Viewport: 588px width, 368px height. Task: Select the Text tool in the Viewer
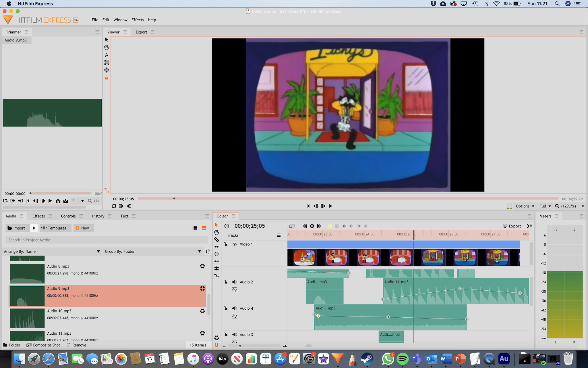click(107, 55)
